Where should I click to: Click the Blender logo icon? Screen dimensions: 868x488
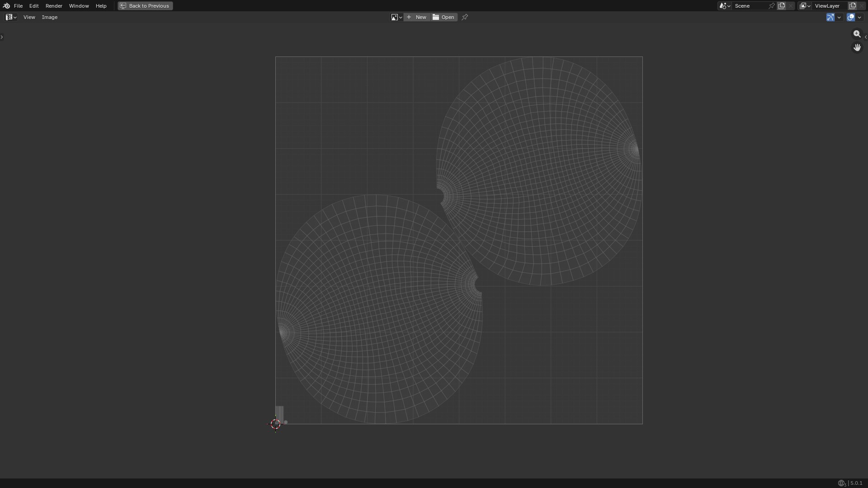[6, 6]
